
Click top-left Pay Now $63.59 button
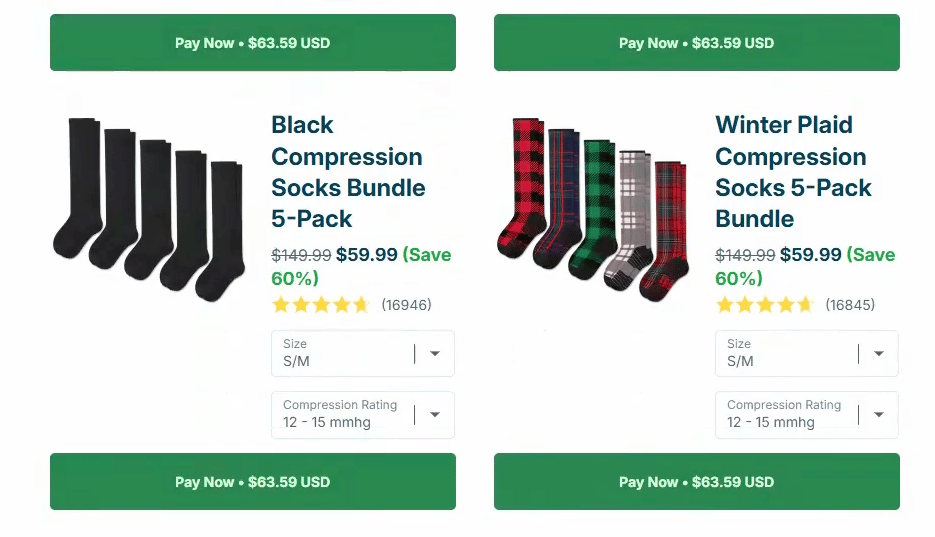(252, 43)
